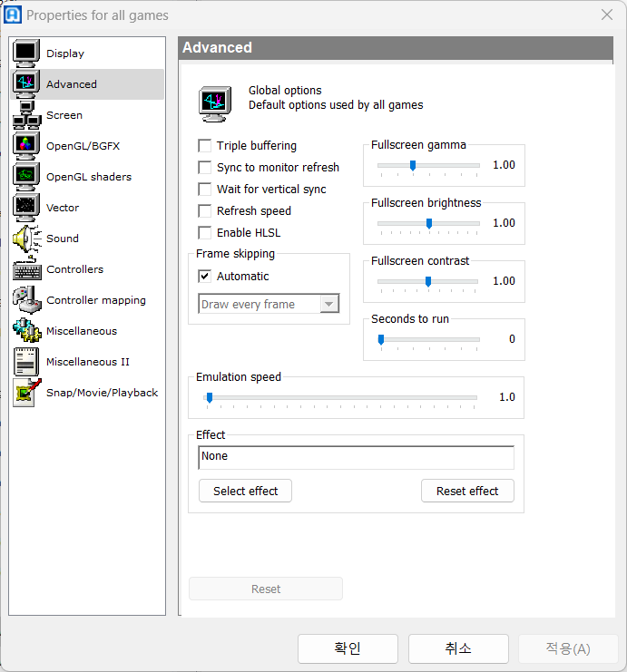This screenshot has width=627, height=672.
Task: Uncheck Automatic frame skipping
Action: [x=204, y=276]
